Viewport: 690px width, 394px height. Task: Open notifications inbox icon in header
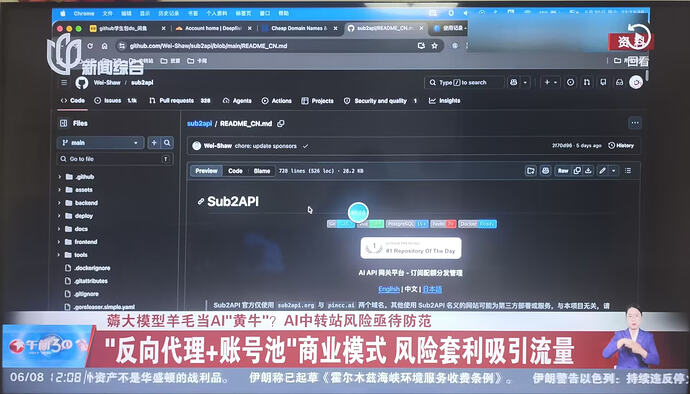(x=619, y=82)
